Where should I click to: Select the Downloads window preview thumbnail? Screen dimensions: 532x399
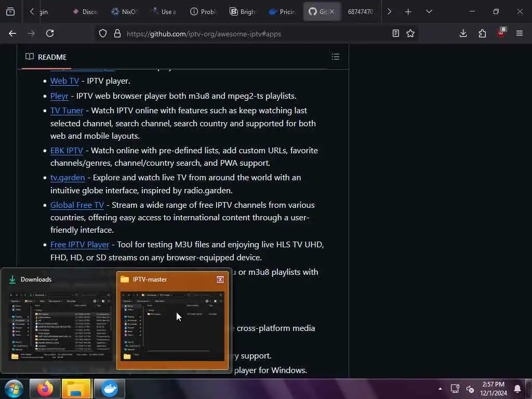[x=60, y=320]
